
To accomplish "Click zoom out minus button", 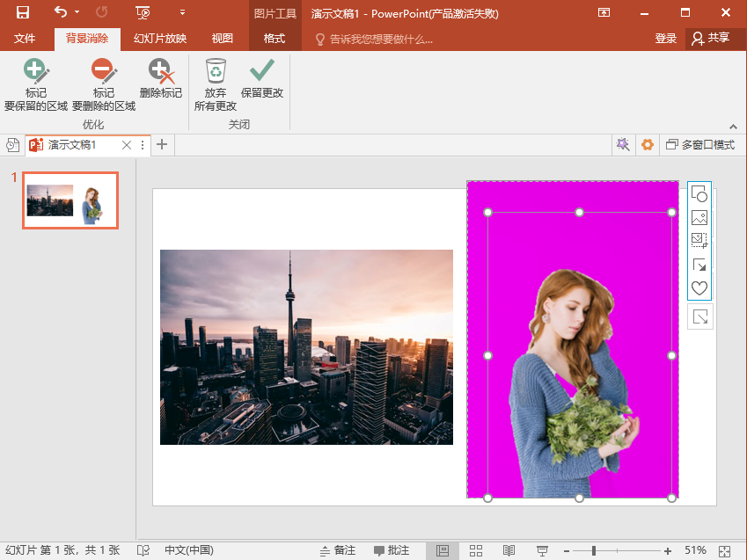I will point(567,551).
